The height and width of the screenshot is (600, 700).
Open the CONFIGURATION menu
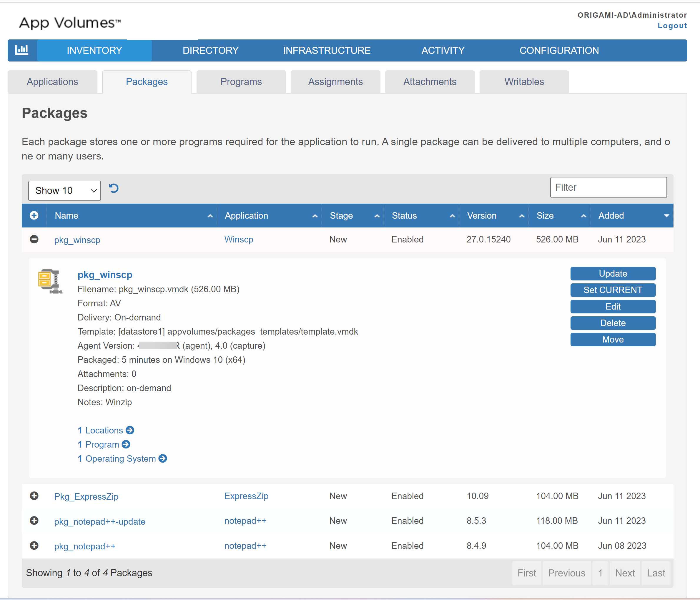tap(559, 50)
